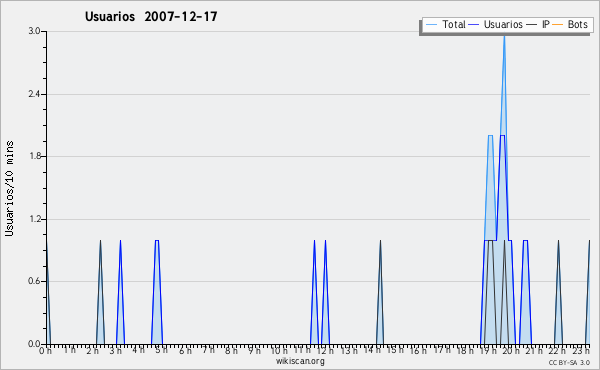The image size is (600, 370).
Task: Click the '21 h' x-axis label
Action: [534, 350]
